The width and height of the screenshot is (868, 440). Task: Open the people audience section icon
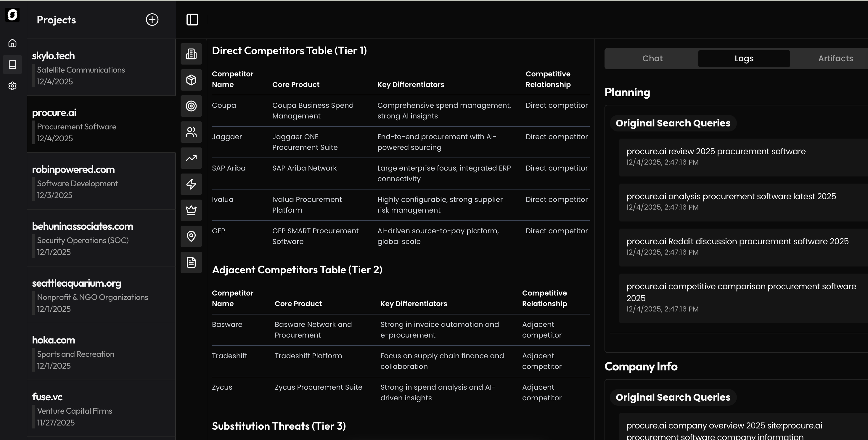pyautogui.click(x=191, y=132)
